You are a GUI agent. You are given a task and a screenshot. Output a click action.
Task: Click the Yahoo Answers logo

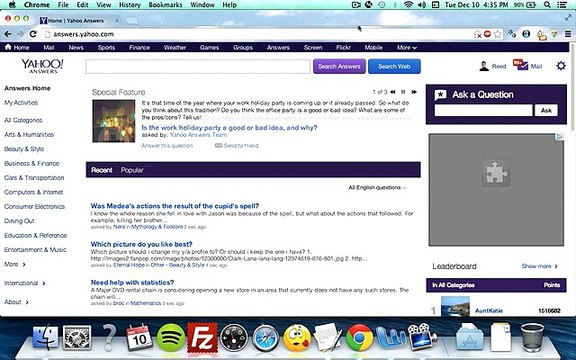pos(42,66)
